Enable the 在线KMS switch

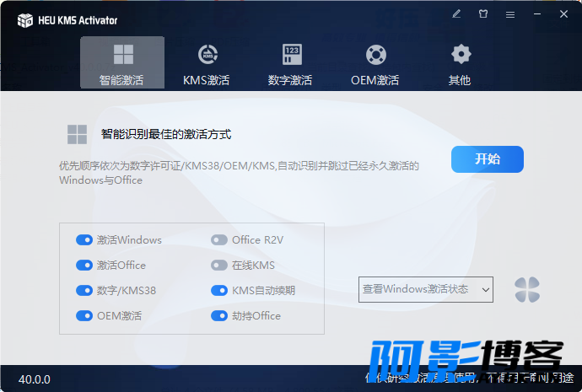(x=219, y=266)
